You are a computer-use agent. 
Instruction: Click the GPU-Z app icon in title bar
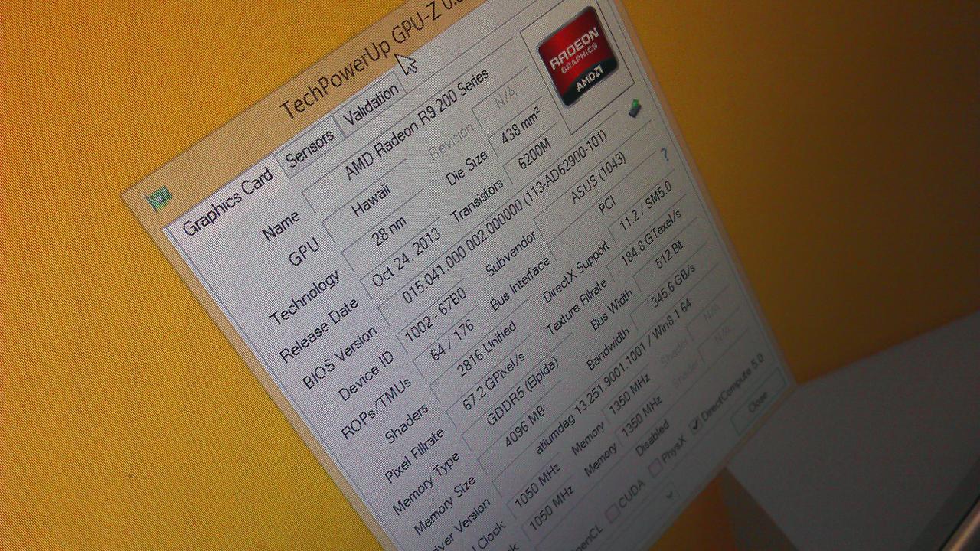point(158,201)
